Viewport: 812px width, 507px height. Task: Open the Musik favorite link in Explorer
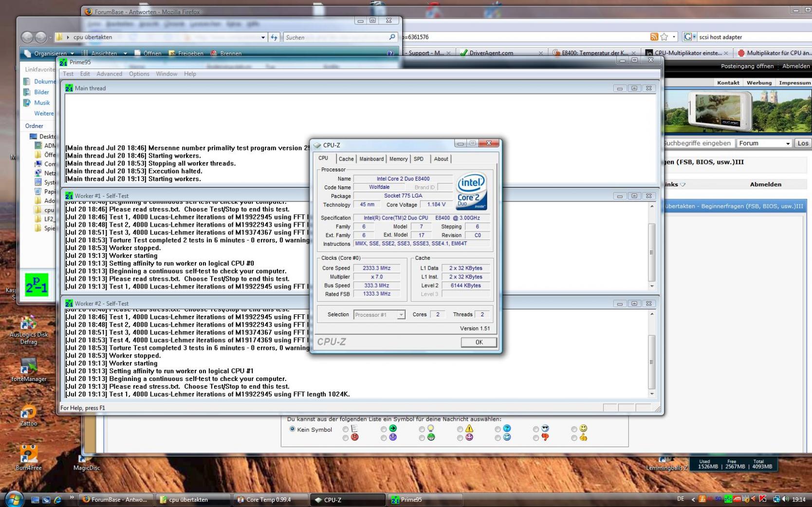click(x=37, y=103)
